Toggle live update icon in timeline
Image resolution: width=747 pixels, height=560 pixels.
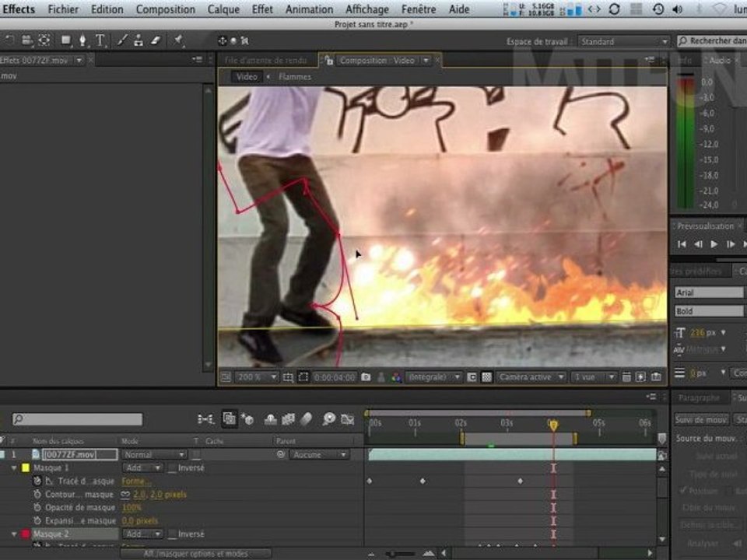coord(229,419)
